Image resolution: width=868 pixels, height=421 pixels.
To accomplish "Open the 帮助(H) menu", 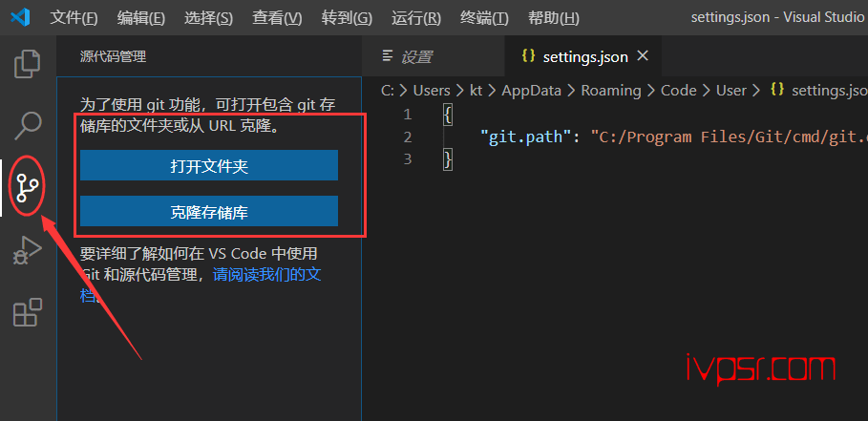I will click(x=554, y=18).
